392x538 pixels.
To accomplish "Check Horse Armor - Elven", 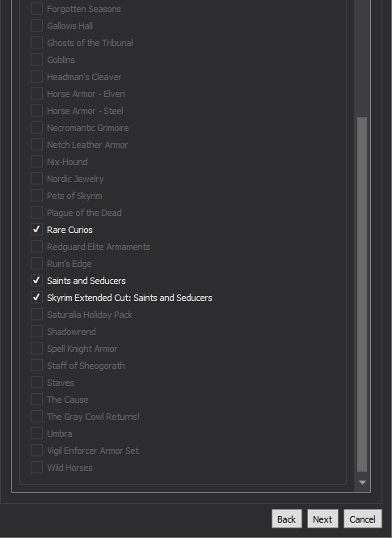I will click(36, 94).
